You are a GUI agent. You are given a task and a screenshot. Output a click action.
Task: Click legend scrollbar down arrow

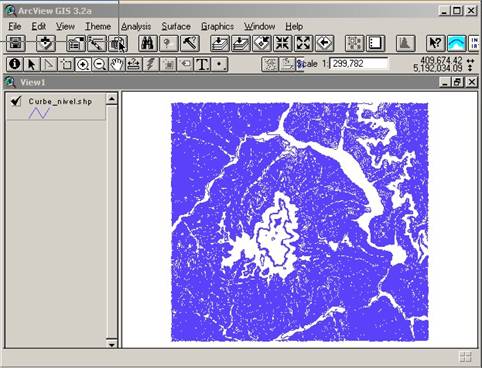pos(112,344)
